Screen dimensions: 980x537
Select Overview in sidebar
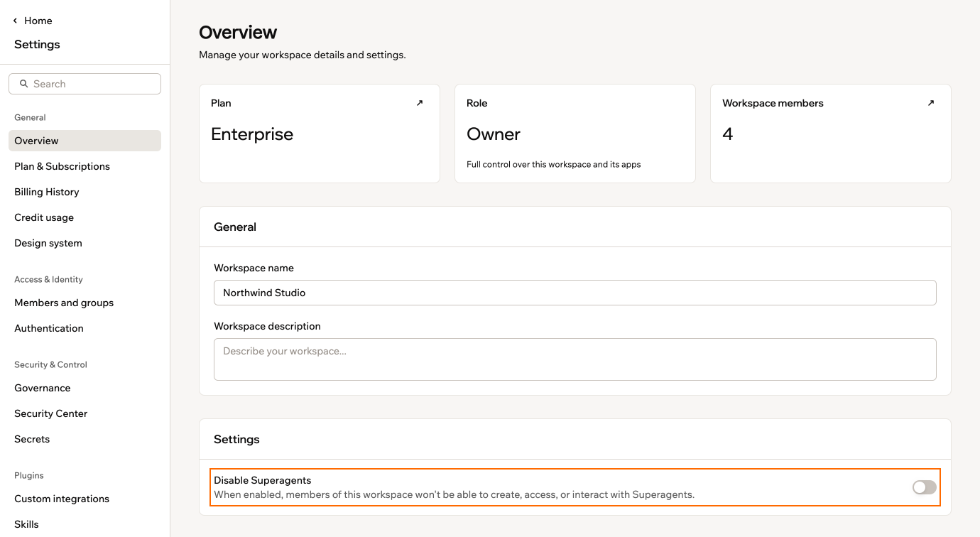pos(85,141)
